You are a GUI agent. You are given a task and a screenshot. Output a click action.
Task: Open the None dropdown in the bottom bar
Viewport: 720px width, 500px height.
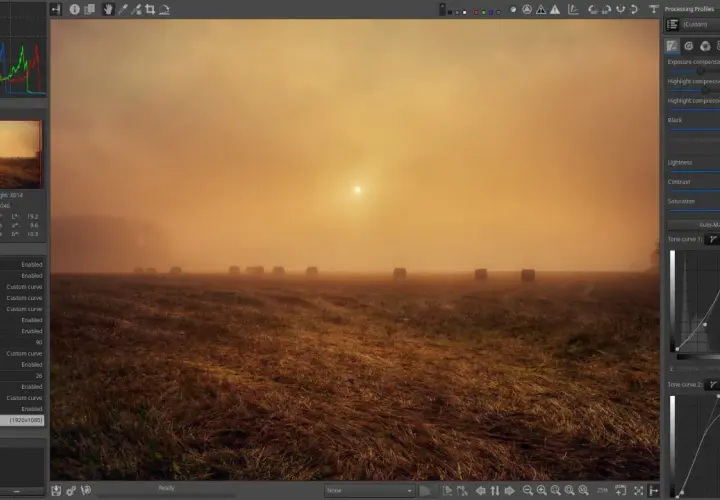[x=369, y=490]
